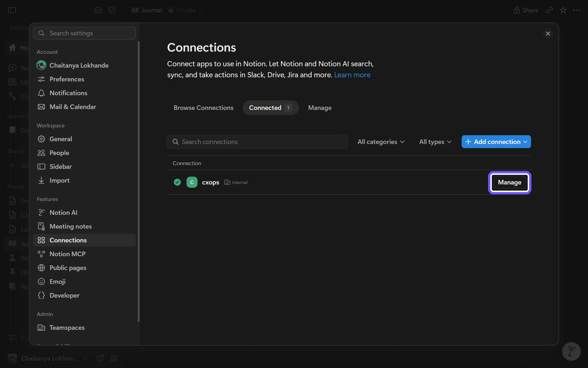
Task: Switch to Browse Connections tab
Action: [x=203, y=108]
